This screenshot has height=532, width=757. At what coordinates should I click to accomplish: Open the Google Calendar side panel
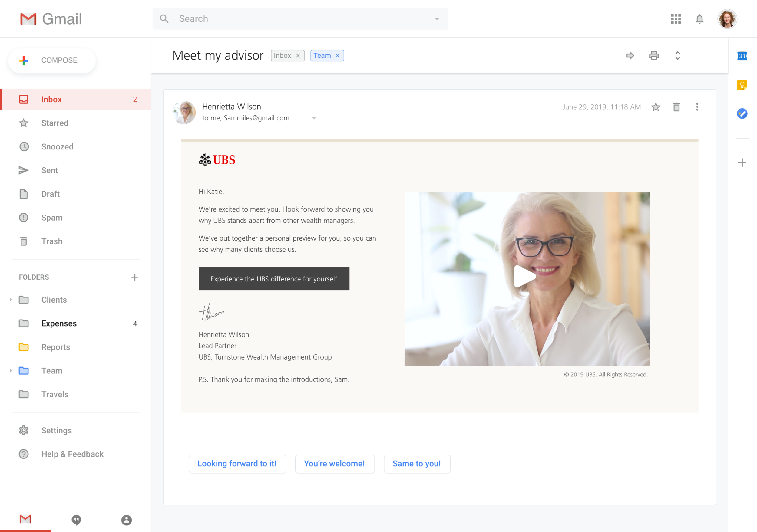pyautogui.click(x=742, y=56)
